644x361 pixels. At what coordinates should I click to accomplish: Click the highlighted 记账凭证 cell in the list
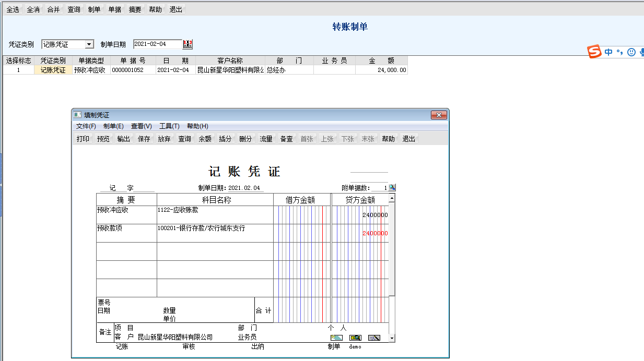click(53, 70)
